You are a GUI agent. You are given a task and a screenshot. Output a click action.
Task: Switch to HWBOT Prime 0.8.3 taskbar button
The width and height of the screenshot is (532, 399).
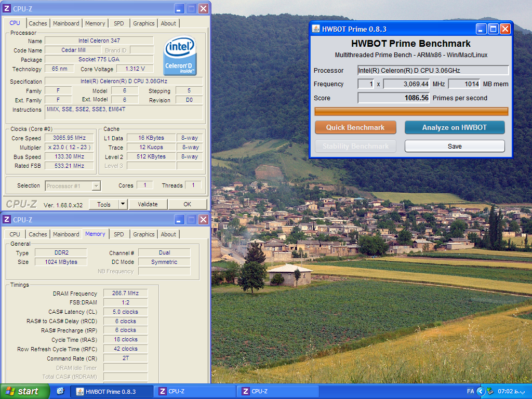pos(112,392)
